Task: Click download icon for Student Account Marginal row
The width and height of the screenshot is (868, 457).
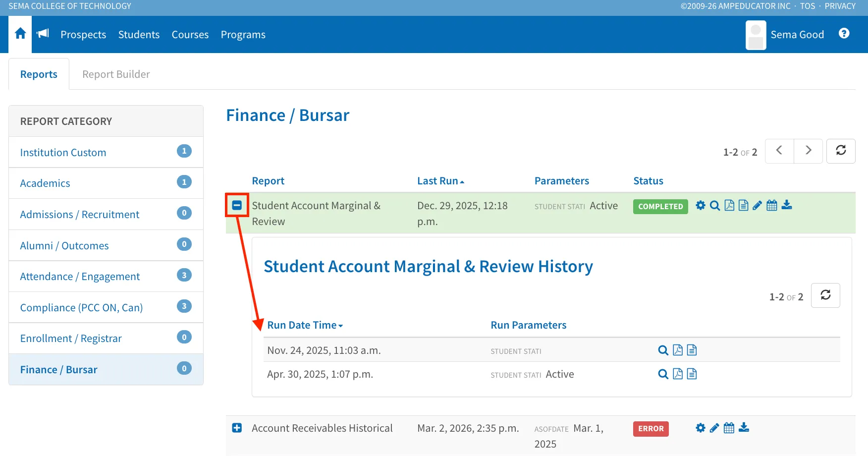Action: tap(787, 205)
